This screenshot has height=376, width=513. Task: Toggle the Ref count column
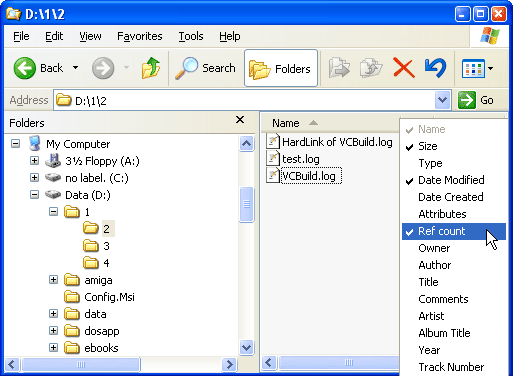(454, 231)
